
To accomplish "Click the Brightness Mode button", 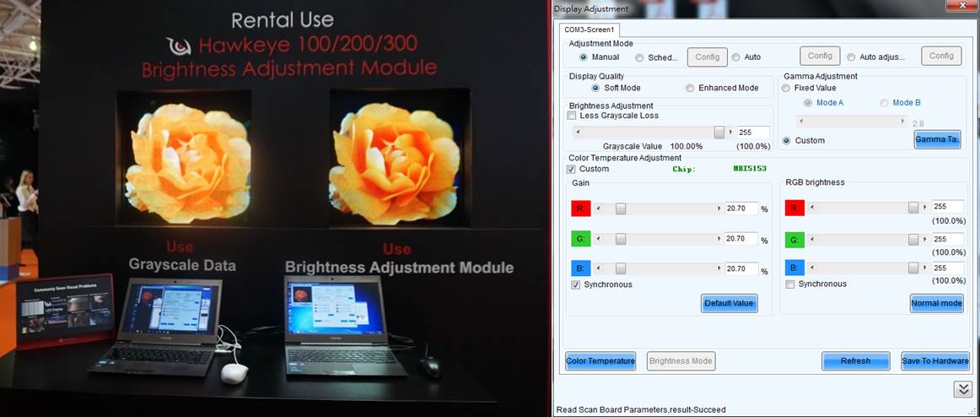I will [x=681, y=360].
